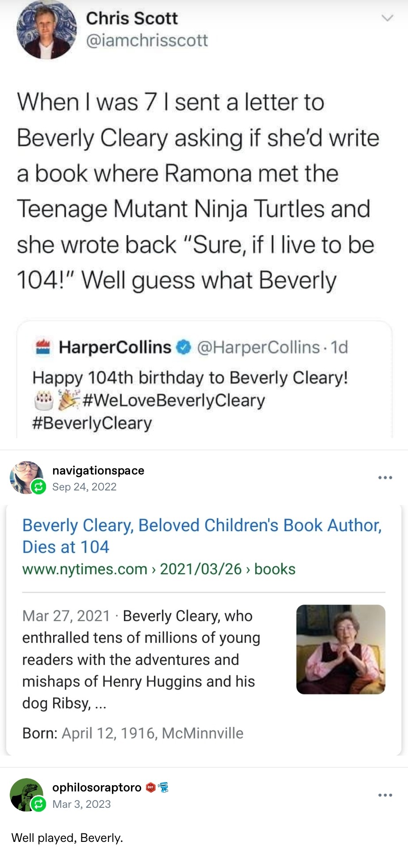Click the quoted HarperCollins tweet's @HarperCollins handle
The width and height of the screenshot is (408, 868).
(x=258, y=347)
